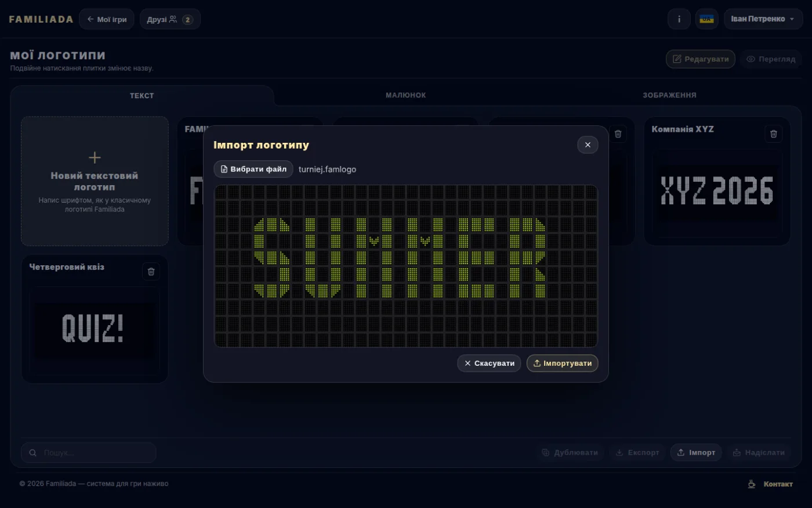
Task: Click Експорт button
Action: [637, 453]
